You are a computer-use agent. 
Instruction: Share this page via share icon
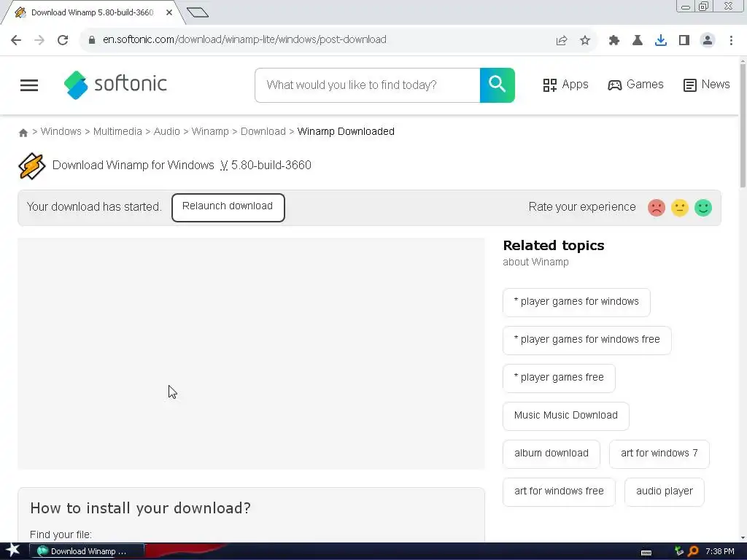click(562, 41)
